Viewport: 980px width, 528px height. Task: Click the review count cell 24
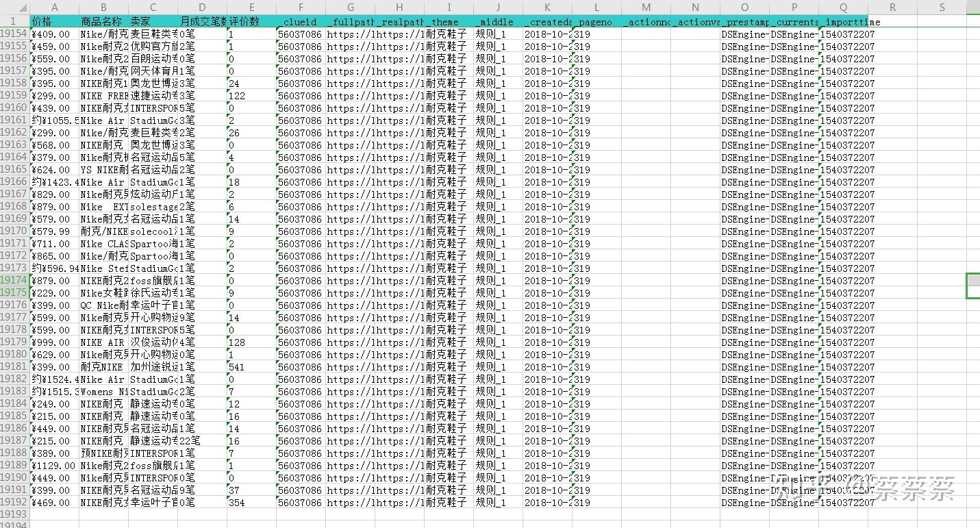tap(252, 84)
